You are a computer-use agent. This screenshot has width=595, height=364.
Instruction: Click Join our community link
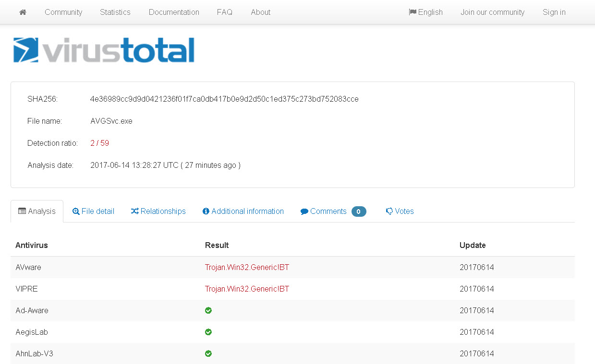point(492,12)
